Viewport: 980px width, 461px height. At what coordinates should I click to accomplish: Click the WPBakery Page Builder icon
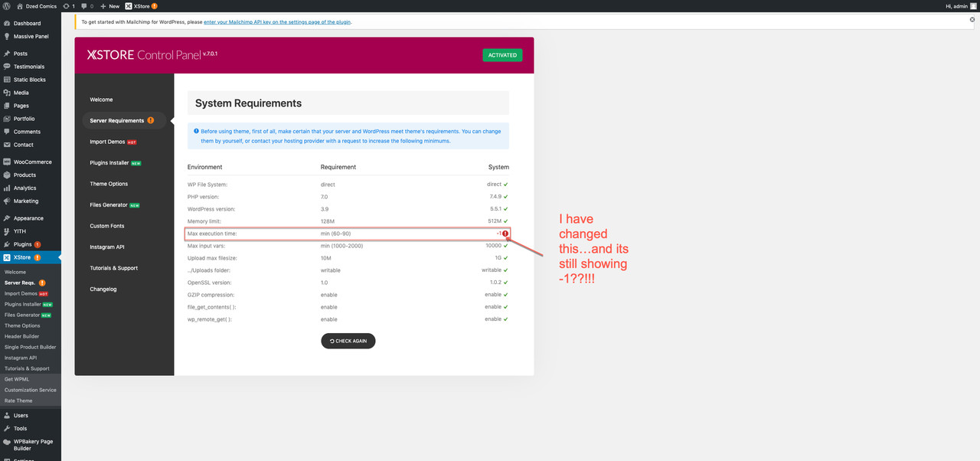pos(7,442)
